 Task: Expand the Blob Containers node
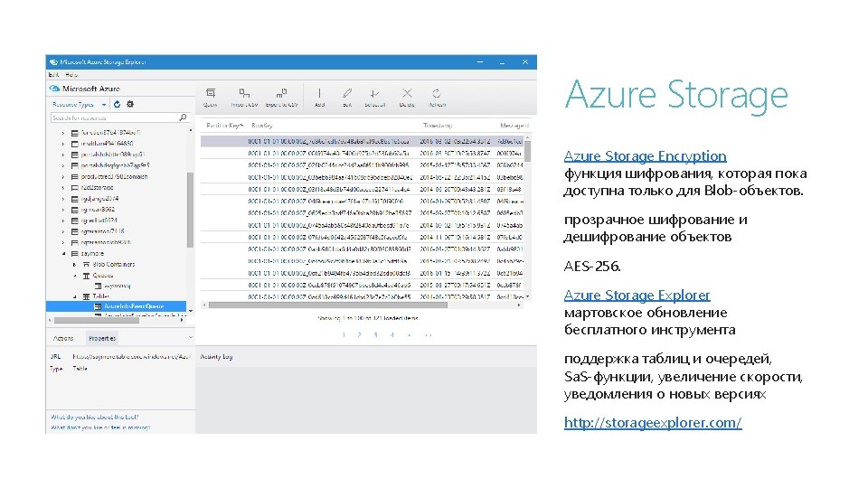75,265
